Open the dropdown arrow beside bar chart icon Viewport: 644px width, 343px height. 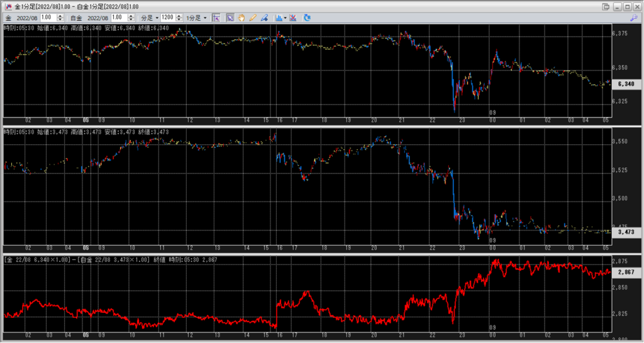(286, 18)
